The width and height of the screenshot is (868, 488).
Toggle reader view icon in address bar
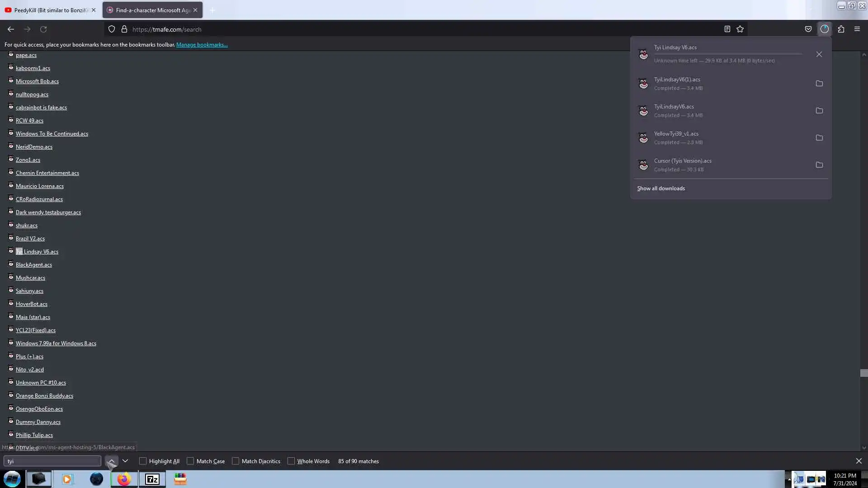pyautogui.click(x=727, y=29)
